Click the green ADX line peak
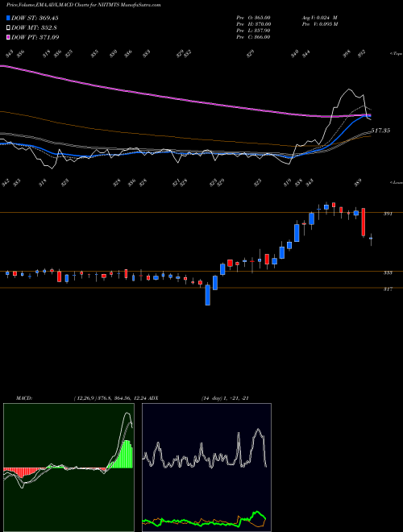The image size is (403, 532). click(x=258, y=513)
